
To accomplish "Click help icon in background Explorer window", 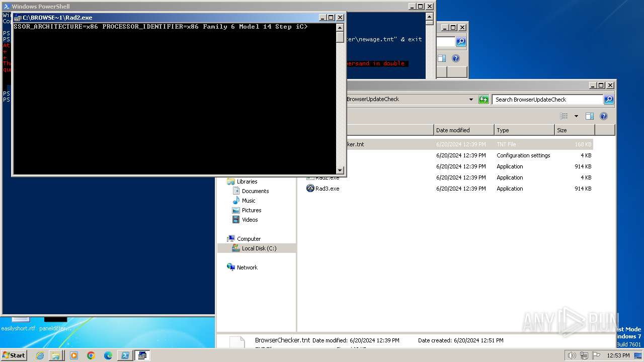I will point(456,58).
